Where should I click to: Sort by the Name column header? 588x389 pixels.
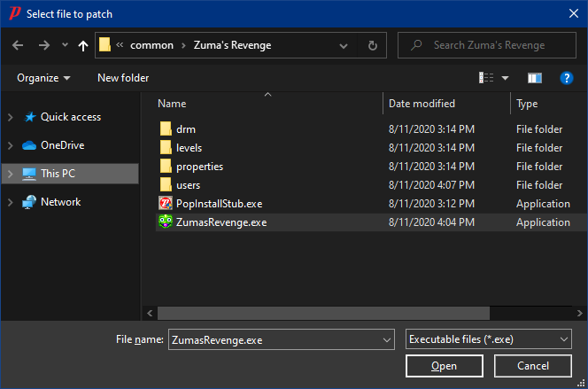172,104
